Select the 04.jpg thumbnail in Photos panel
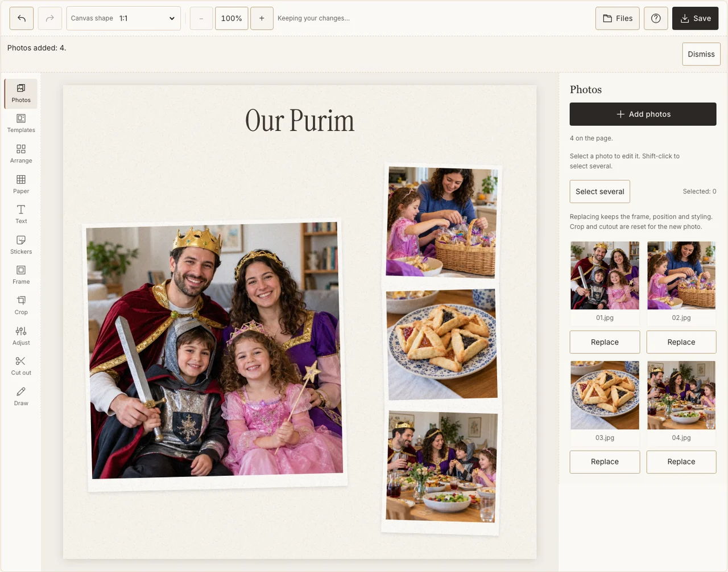Viewport: 728px width, 572px height. coord(681,395)
